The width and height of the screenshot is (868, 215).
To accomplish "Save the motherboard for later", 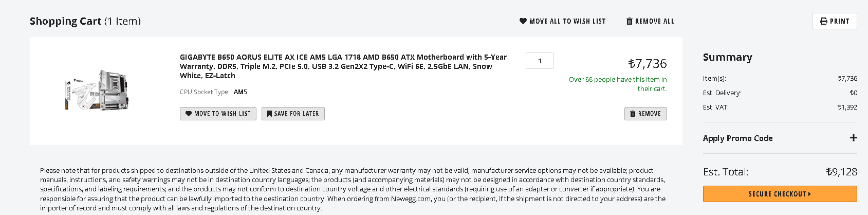I will tap(293, 114).
